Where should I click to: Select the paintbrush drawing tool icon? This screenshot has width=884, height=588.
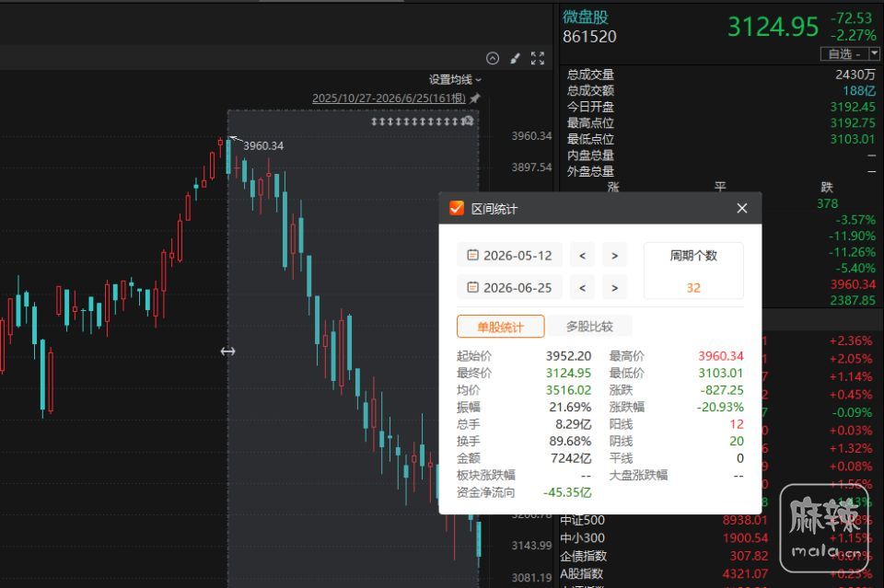[515, 58]
